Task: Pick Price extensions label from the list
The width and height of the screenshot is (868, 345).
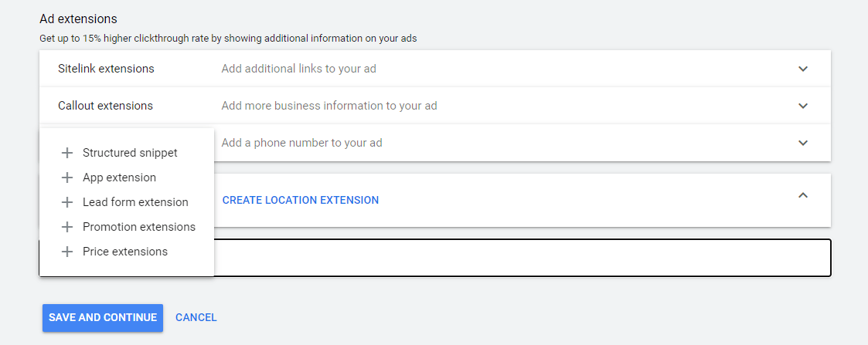Action: pos(125,252)
